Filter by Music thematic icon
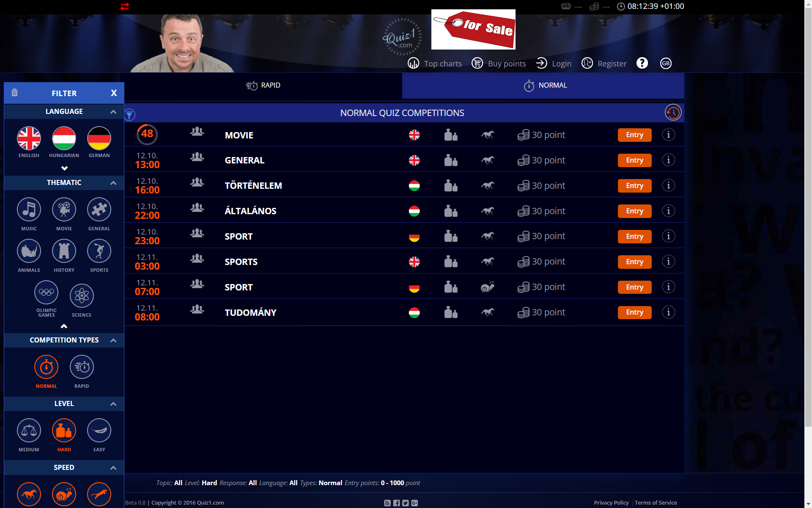Screen dimensions: 812x508 (29, 210)
